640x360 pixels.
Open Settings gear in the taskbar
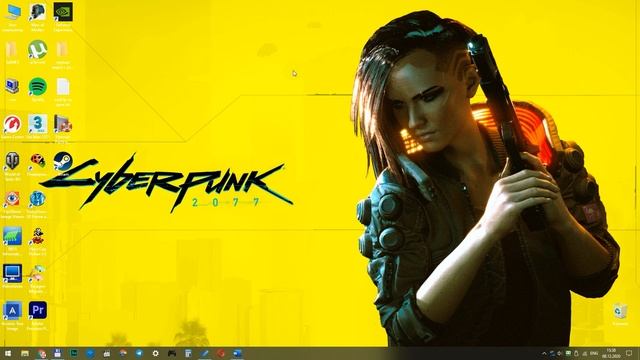156,353
